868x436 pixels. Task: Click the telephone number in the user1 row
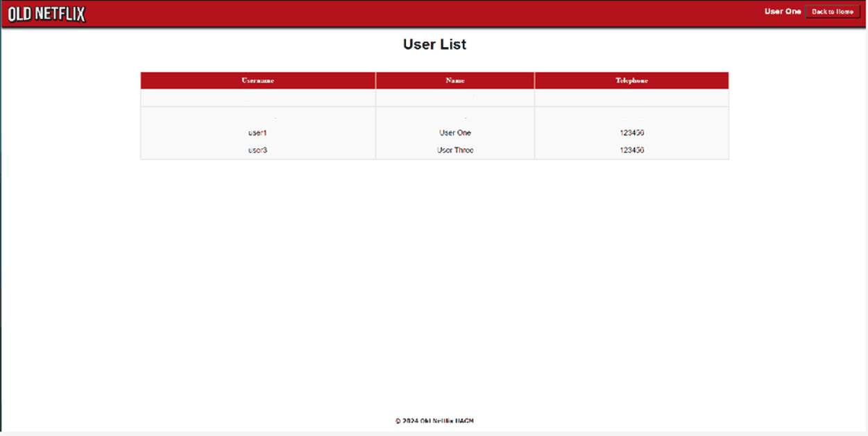[632, 132]
